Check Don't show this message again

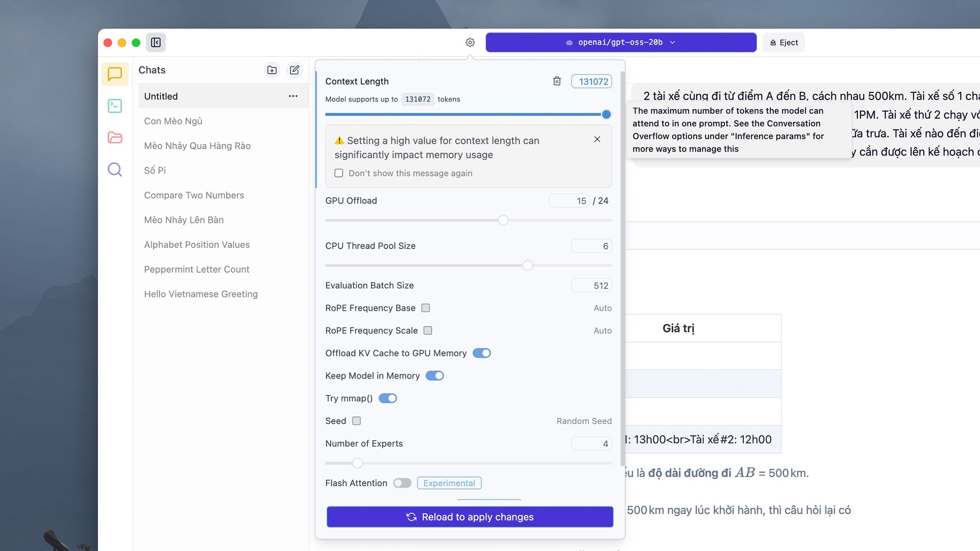(339, 173)
